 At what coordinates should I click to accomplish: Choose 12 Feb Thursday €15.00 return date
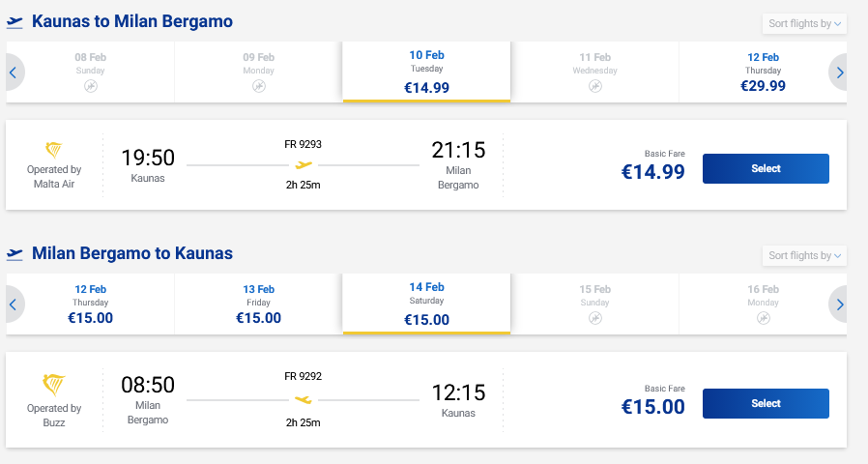[x=90, y=304]
